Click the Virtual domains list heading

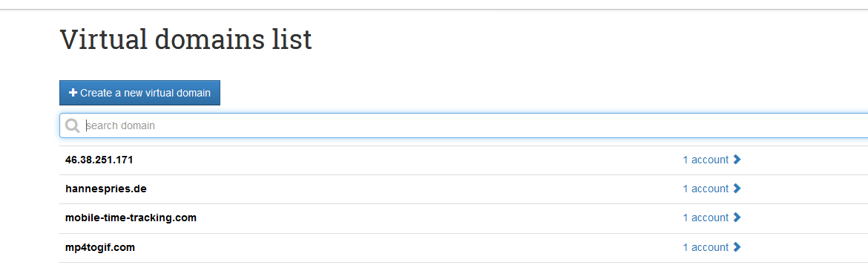pyautogui.click(x=186, y=40)
